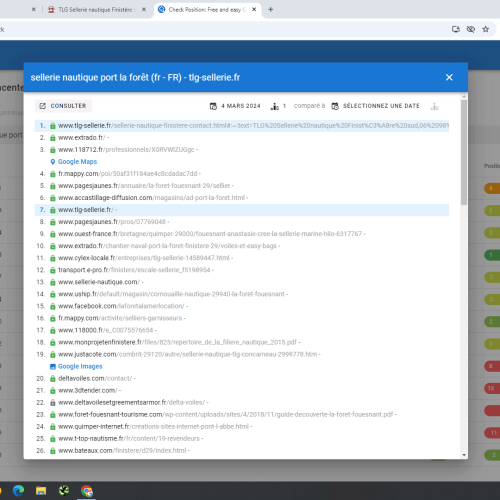Image resolution: width=500 pixels, height=500 pixels.
Task: Open fr.mappy.com selliers-garnisseurs result
Action: coord(120,318)
